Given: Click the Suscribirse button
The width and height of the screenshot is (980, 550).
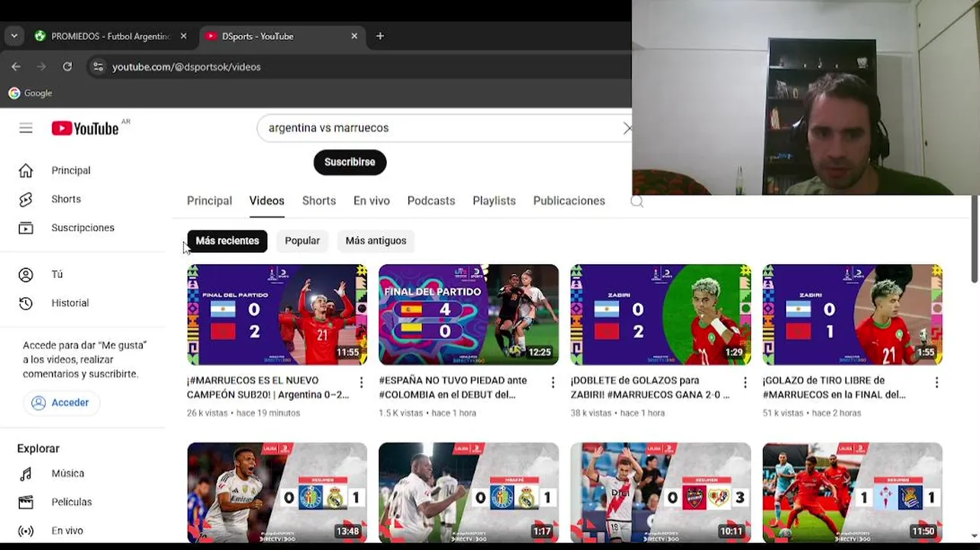Looking at the screenshot, I should [x=350, y=162].
